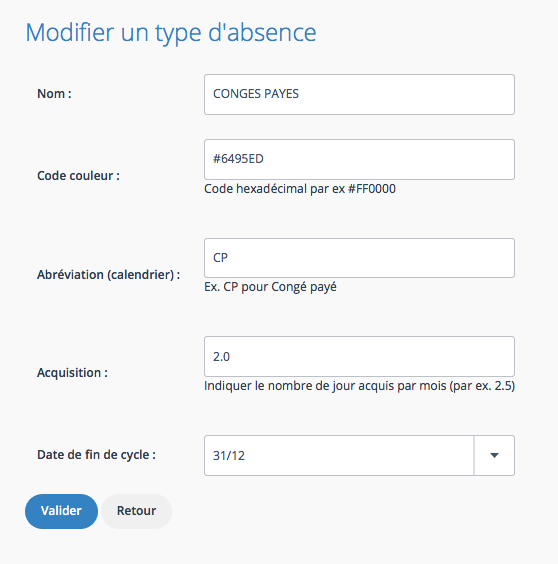Click the 'Modifier un type d'absence' heading
558x564 pixels.
pyautogui.click(x=171, y=33)
